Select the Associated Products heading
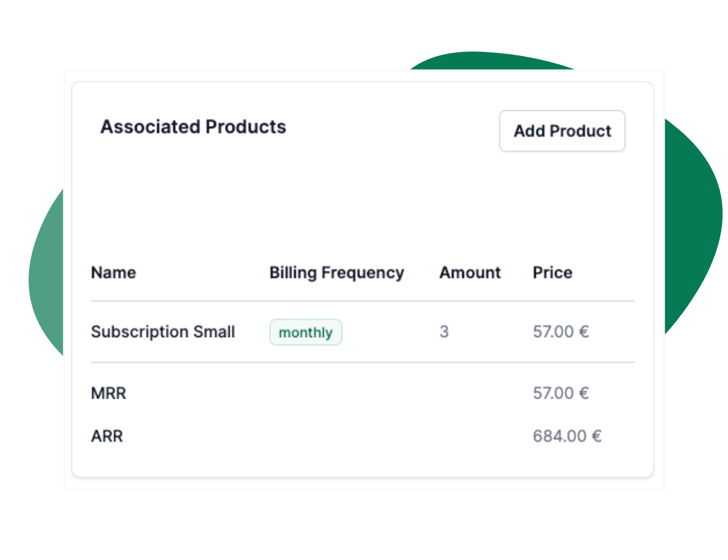This screenshot has height=560, width=728. point(193,127)
